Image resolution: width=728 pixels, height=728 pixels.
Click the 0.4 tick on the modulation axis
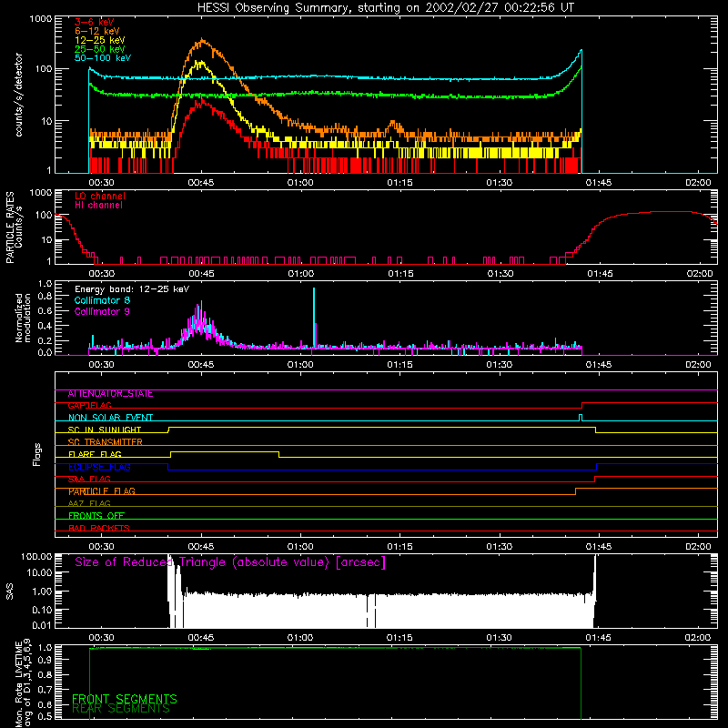[45, 326]
